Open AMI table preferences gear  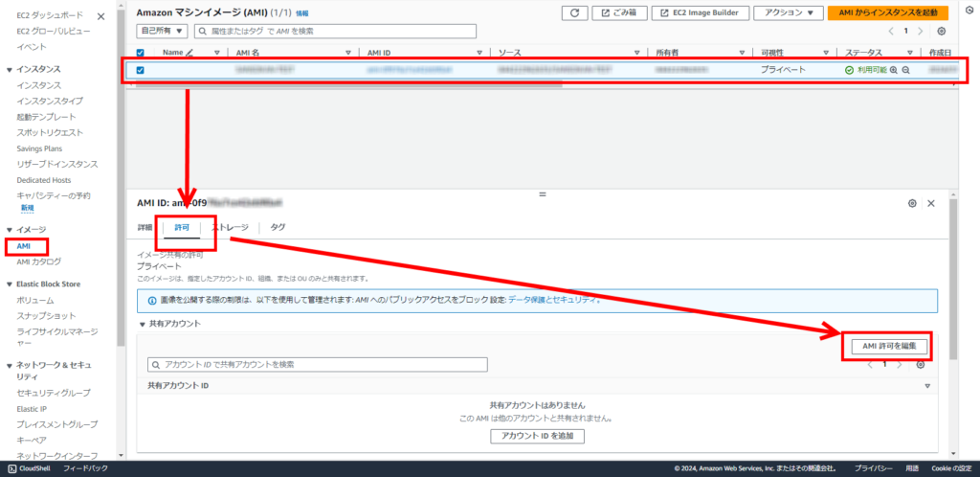pyautogui.click(x=942, y=32)
